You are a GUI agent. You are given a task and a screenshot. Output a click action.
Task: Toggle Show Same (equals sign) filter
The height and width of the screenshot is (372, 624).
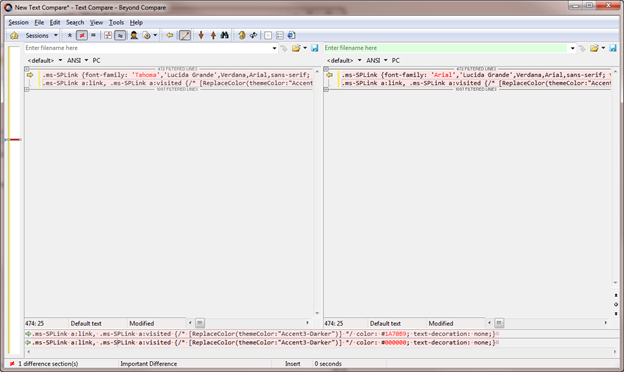(93, 35)
